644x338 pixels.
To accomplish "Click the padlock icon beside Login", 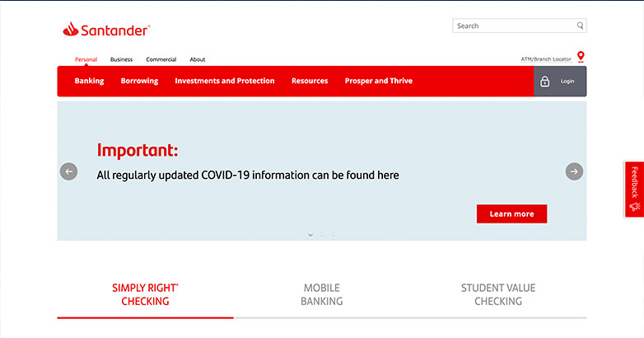I will (x=544, y=82).
